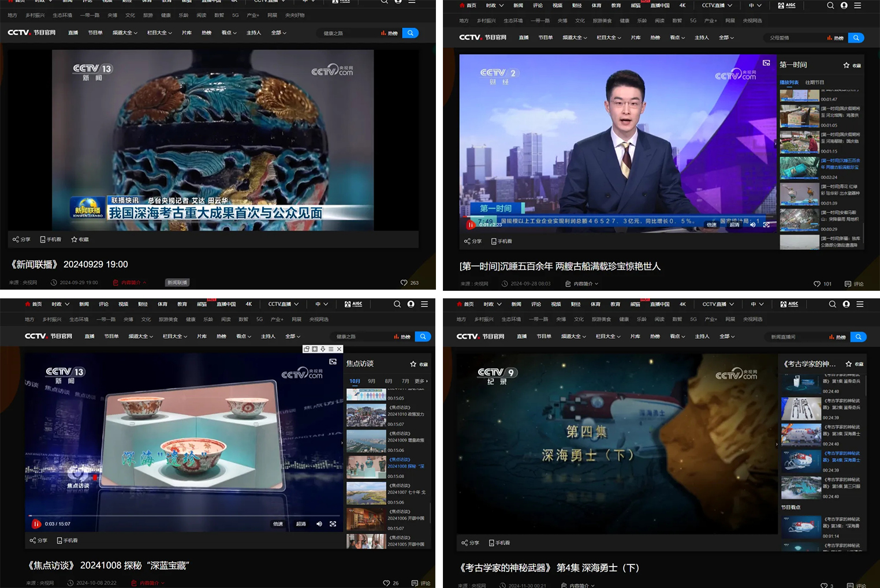The height and width of the screenshot is (588, 880).
Task: Expand 内容简介 on the 第一时间 page
Action: point(581,284)
